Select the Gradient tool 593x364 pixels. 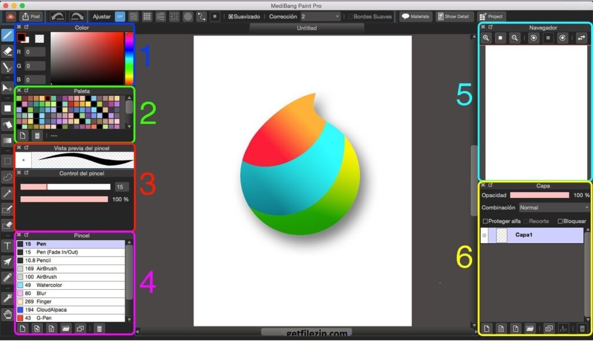7,141
